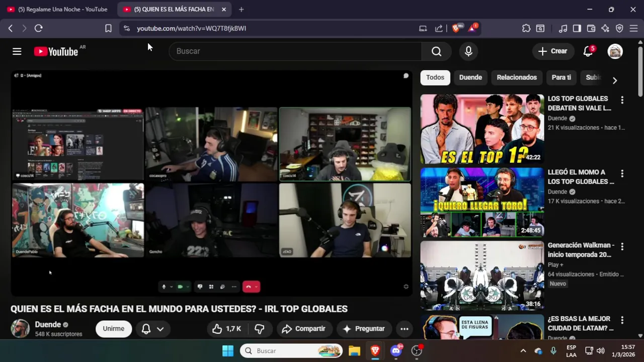Open YouTube notifications bell

click(588, 51)
